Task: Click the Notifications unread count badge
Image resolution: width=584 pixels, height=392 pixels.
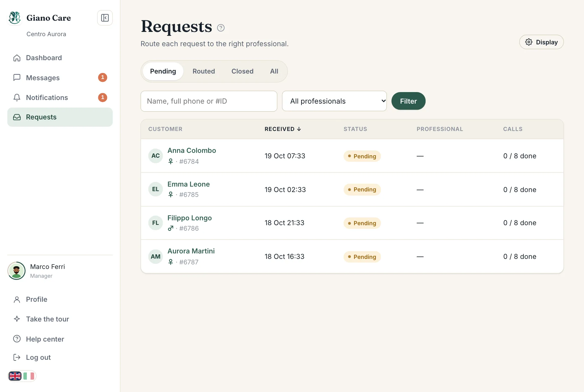Action: [x=103, y=98]
